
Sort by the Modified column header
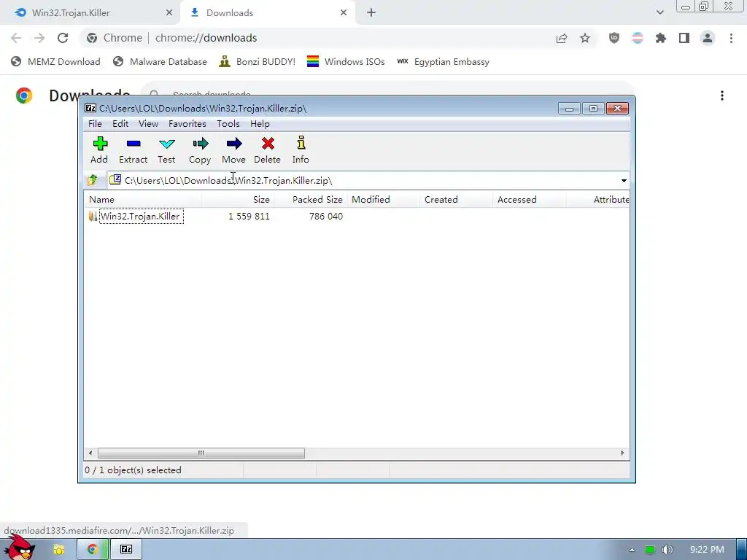click(384, 200)
